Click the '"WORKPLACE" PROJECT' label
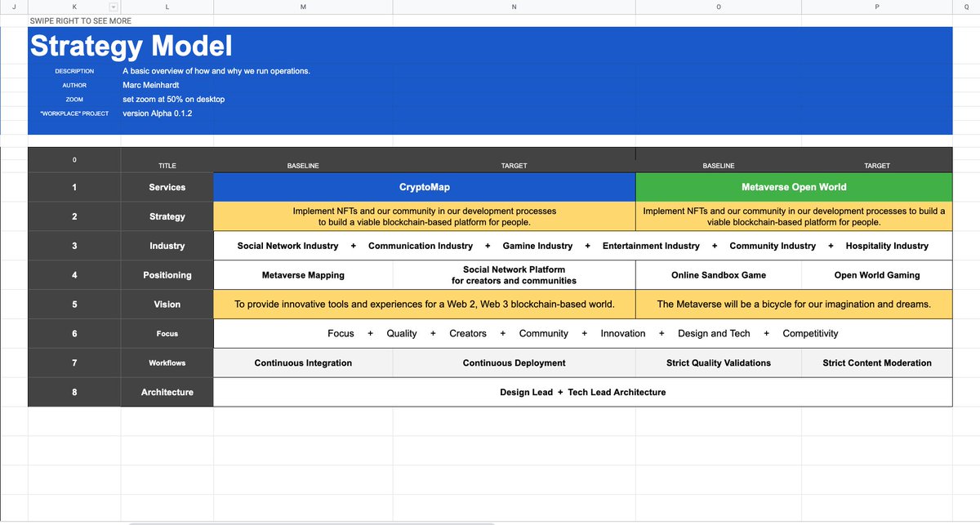 click(x=74, y=113)
